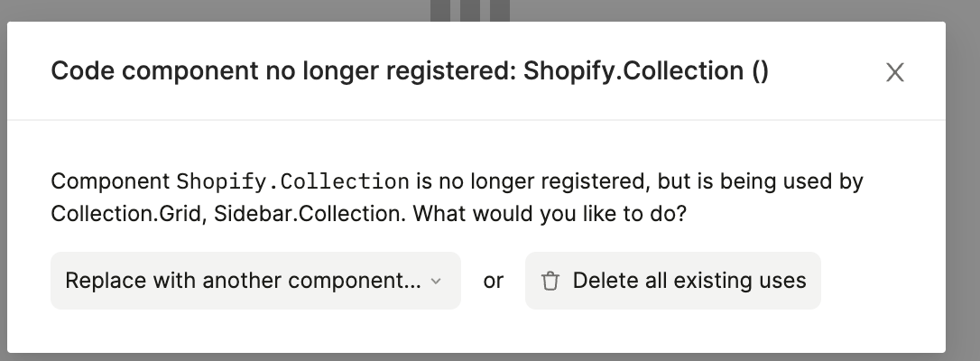The image size is (980, 361).
Task: Click the trash can icon
Action: pyautogui.click(x=550, y=281)
